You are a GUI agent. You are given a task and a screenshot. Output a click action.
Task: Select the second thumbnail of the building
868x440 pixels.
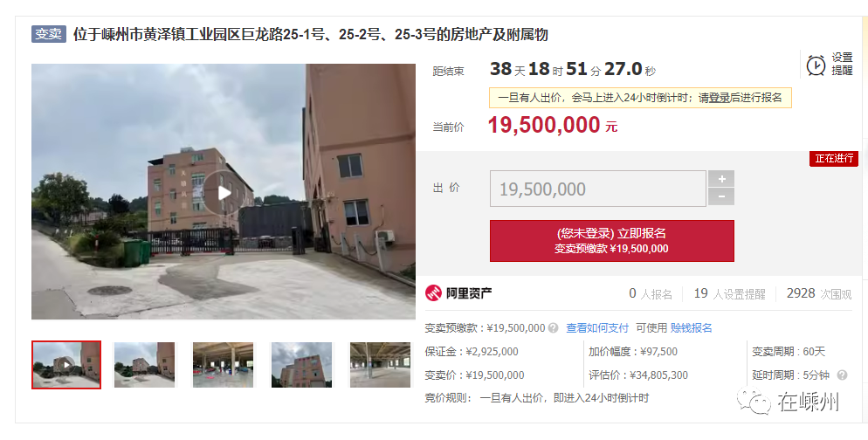[x=144, y=365]
